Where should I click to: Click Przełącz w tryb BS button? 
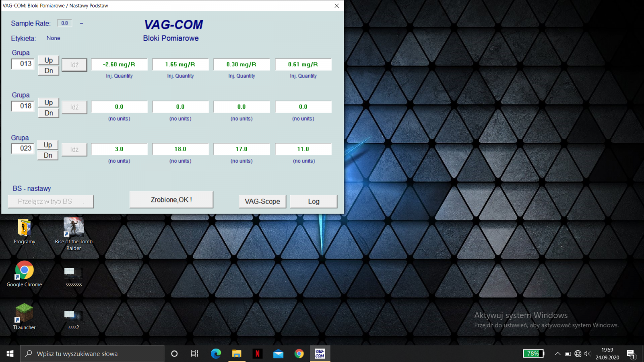51,202
